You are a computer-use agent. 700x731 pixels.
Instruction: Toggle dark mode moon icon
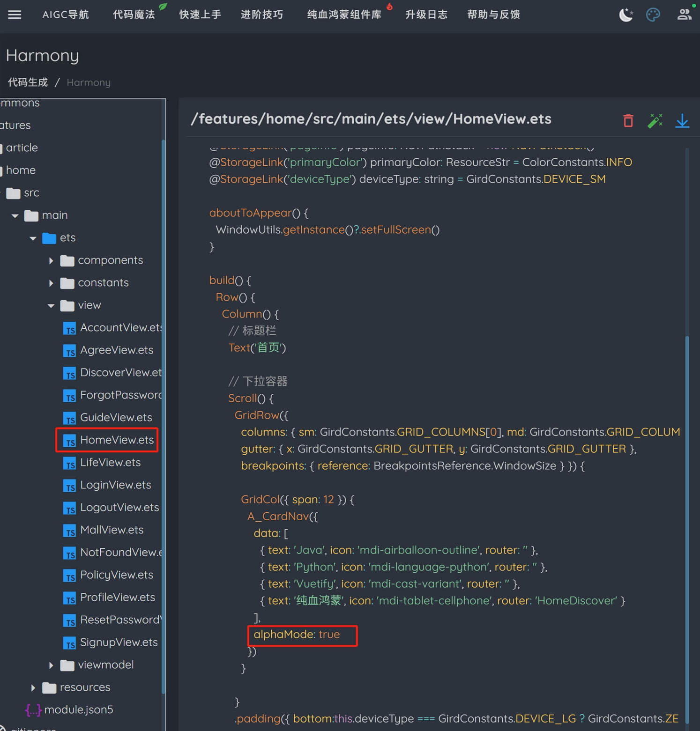tap(626, 15)
